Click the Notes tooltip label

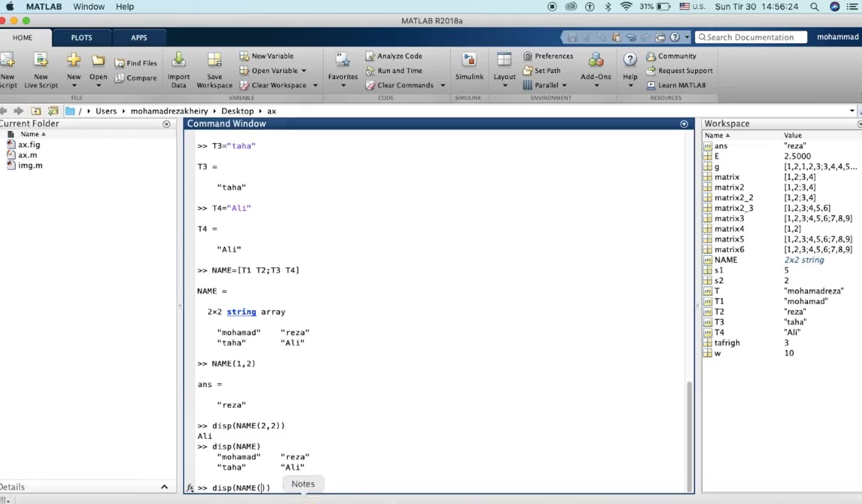tap(303, 484)
